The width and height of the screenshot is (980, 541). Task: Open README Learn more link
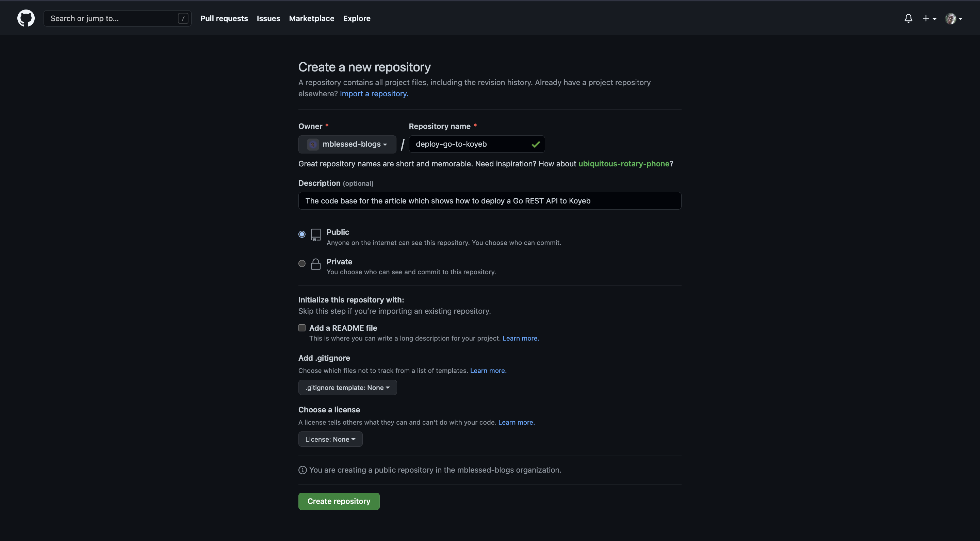pyautogui.click(x=520, y=338)
